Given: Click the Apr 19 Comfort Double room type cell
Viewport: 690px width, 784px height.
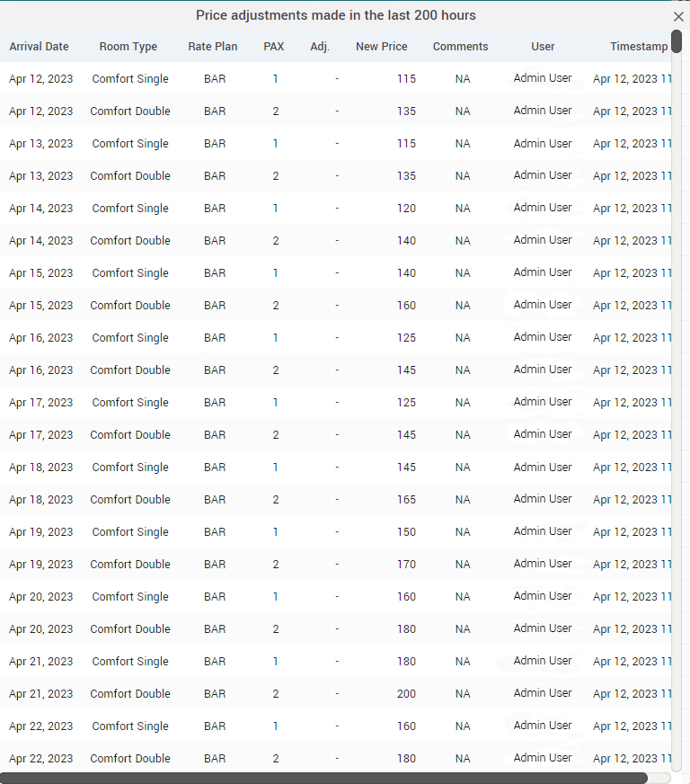Looking at the screenshot, I should 130,564.
